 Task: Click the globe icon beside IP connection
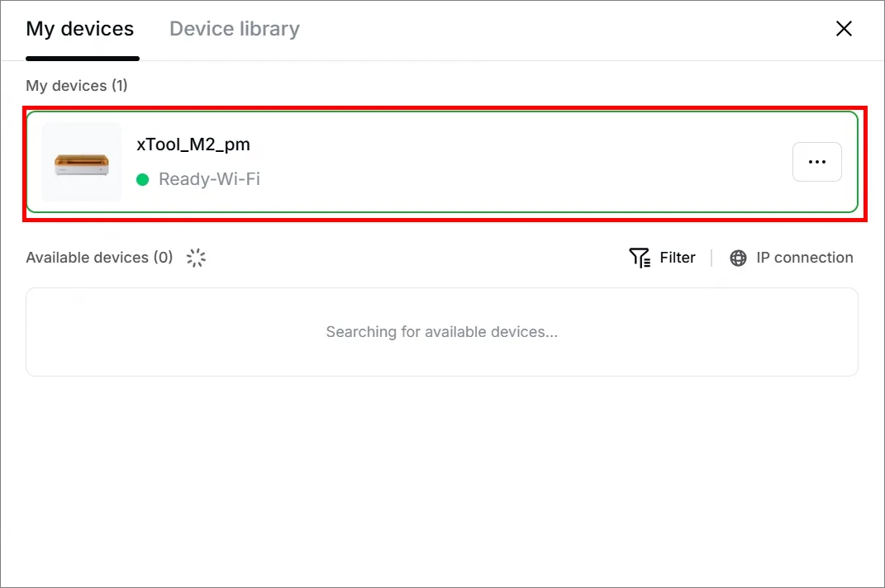point(738,258)
